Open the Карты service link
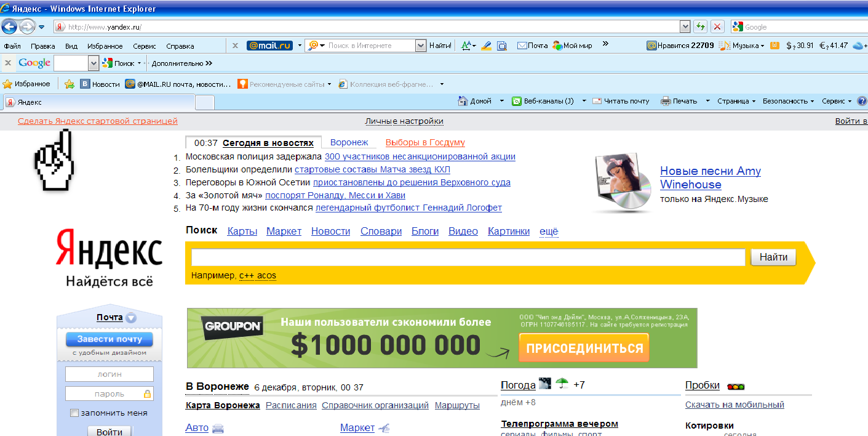The image size is (868, 436). [x=242, y=231]
